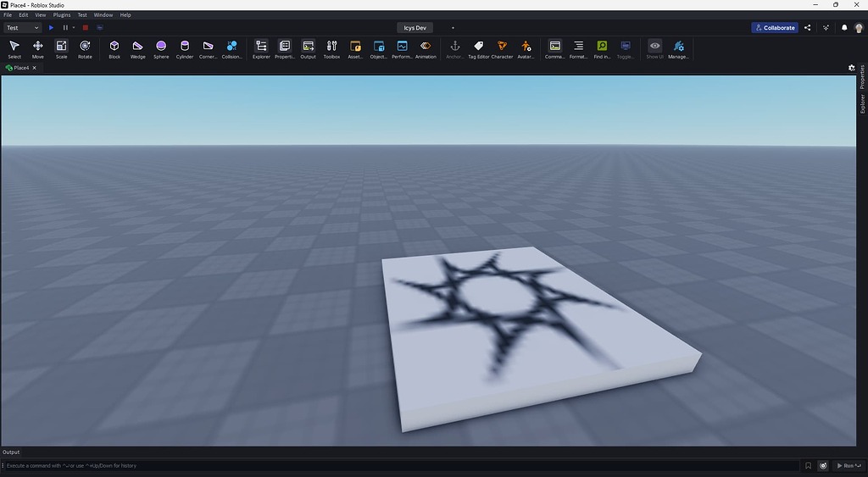Open the Character tool
Image resolution: width=868 pixels, height=477 pixels.
coord(502,49)
